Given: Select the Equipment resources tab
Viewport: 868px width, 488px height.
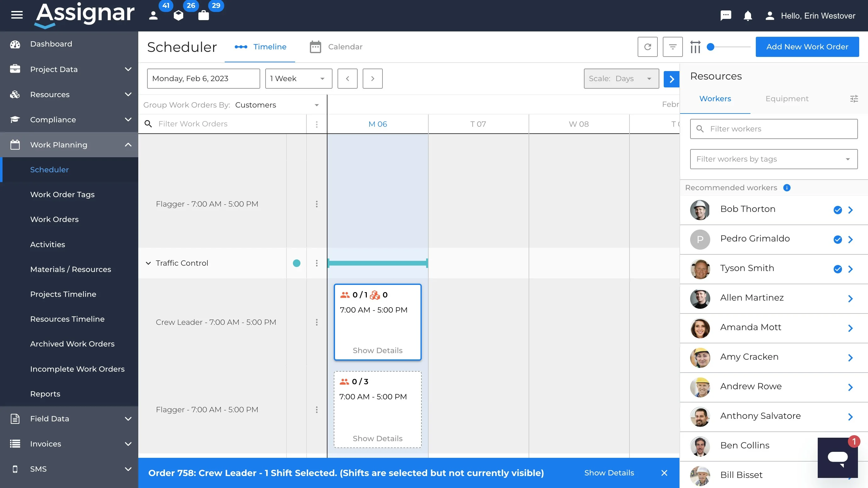Looking at the screenshot, I should [787, 99].
